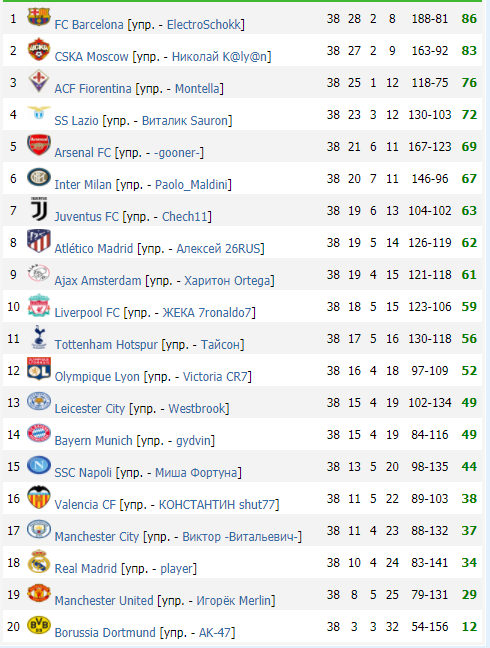Open the Tottenham Hotspur team link
The image size is (490, 648).
(106, 344)
